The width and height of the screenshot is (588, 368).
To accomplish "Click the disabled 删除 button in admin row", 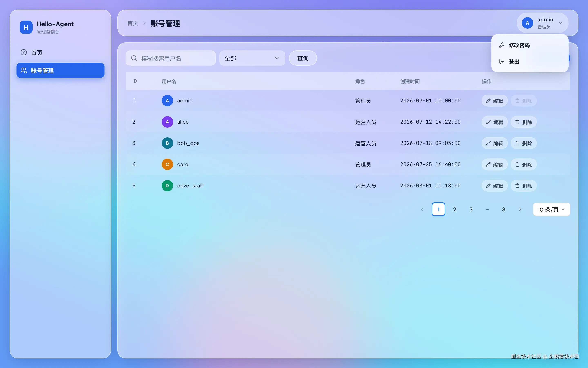I will [523, 101].
